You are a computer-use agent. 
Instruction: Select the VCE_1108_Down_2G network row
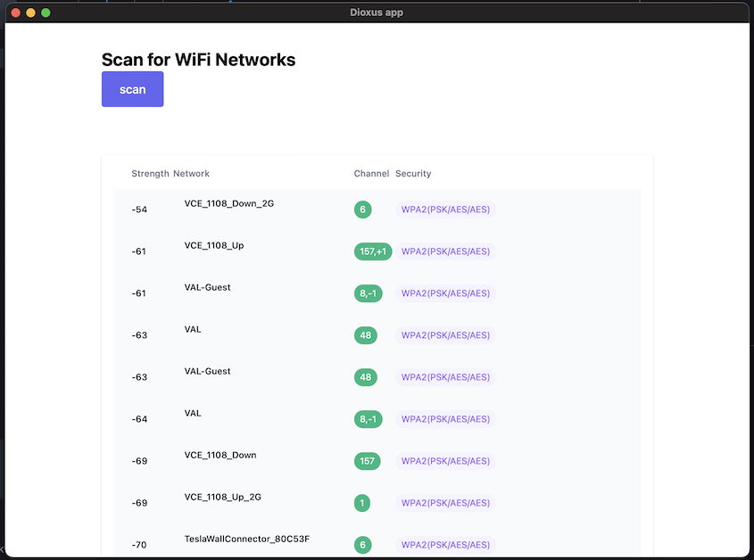coord(377,210)
